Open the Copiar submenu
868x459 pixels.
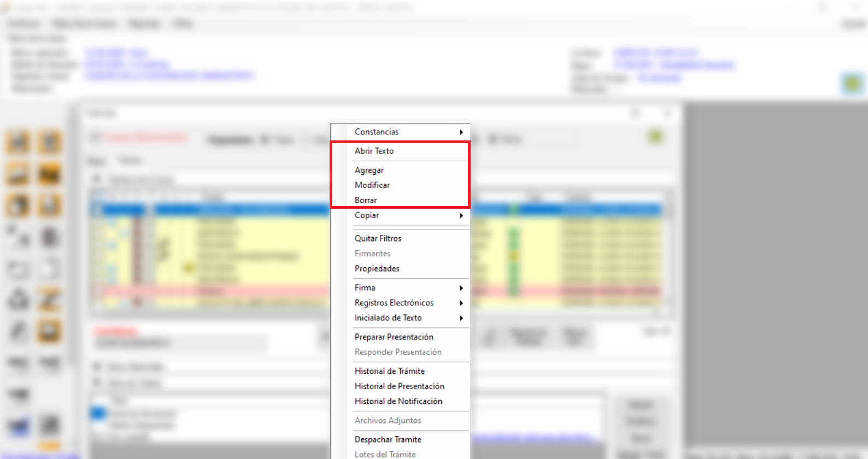pyautogui.click(x=367, y=215)
